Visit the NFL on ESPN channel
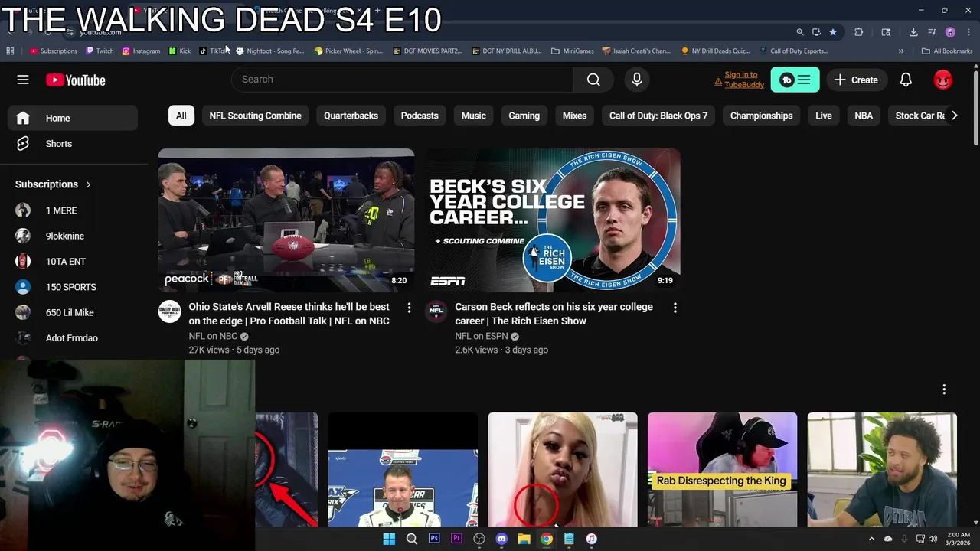980x551 pixels. (482, 336)
